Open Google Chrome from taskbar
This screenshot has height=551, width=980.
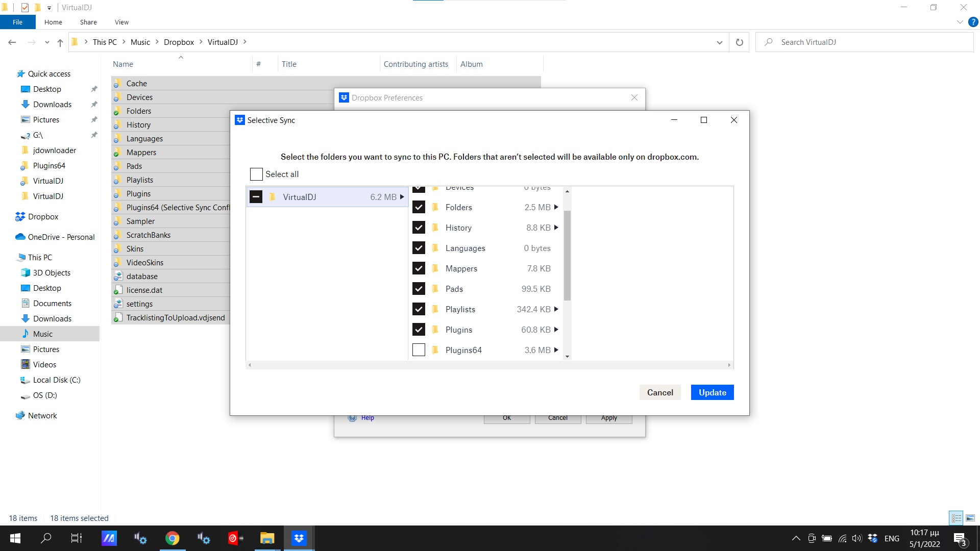click(173, 538)
